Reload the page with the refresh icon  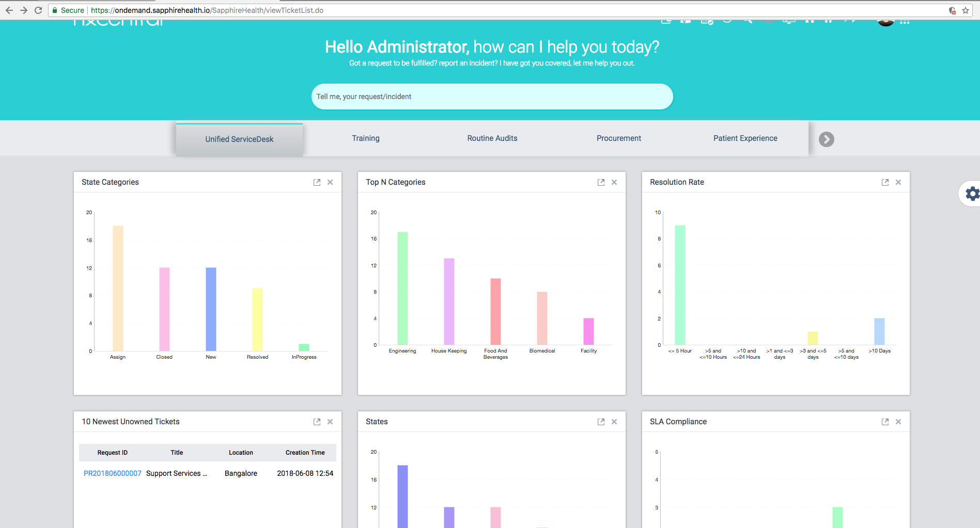click(38, 10)
